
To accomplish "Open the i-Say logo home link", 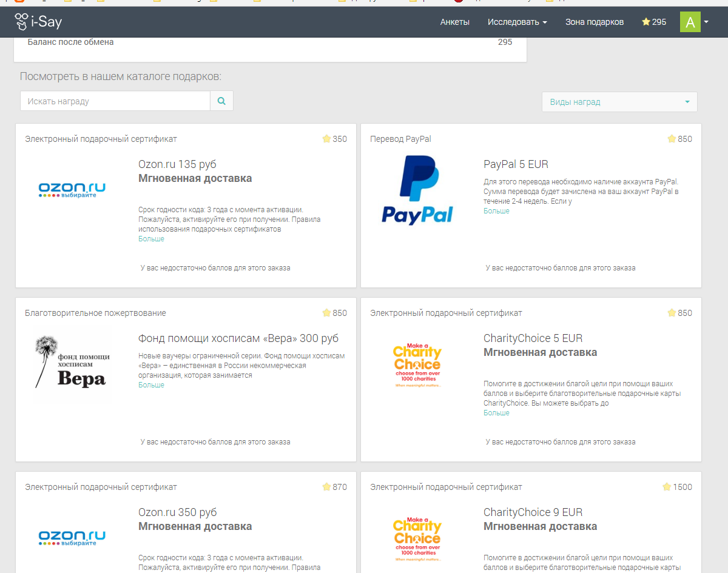I will click(38, 22).
